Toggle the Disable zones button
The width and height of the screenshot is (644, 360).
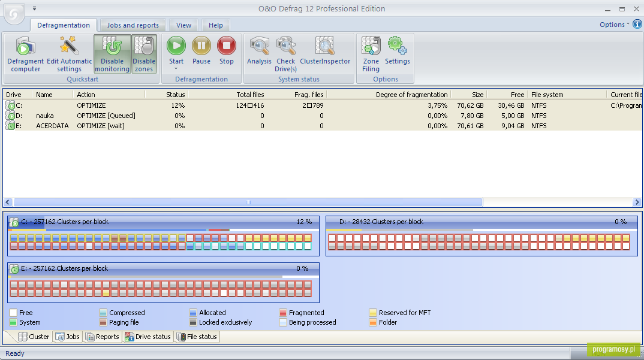(x=144, y=54)
